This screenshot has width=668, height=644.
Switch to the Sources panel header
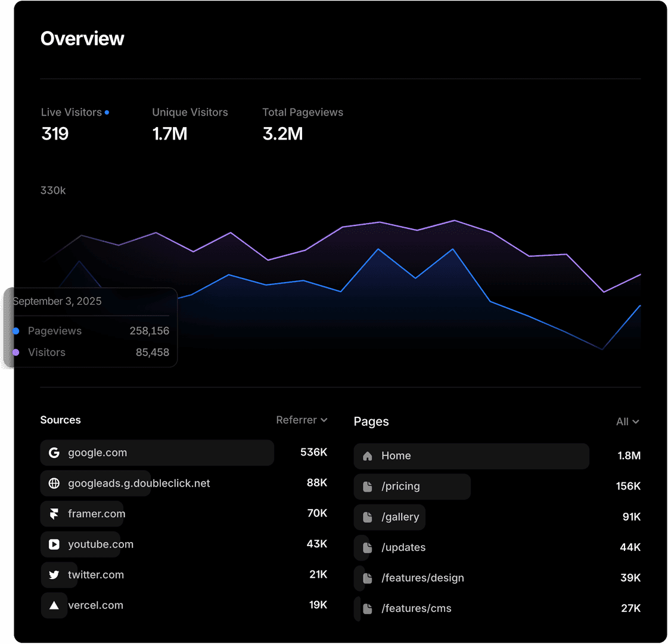tap(60, 420)
